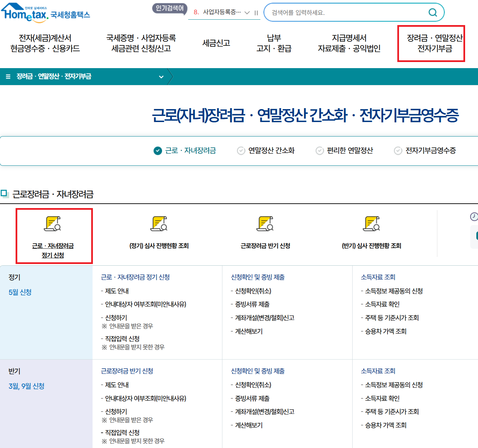Open the 납부 고지·환급 menu

tap(274, 43)
